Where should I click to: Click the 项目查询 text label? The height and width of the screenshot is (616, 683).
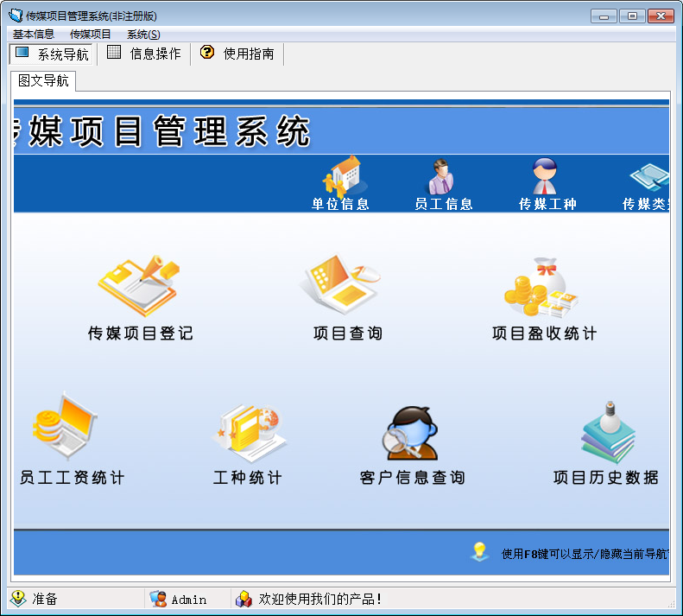[x=348, y=333]
